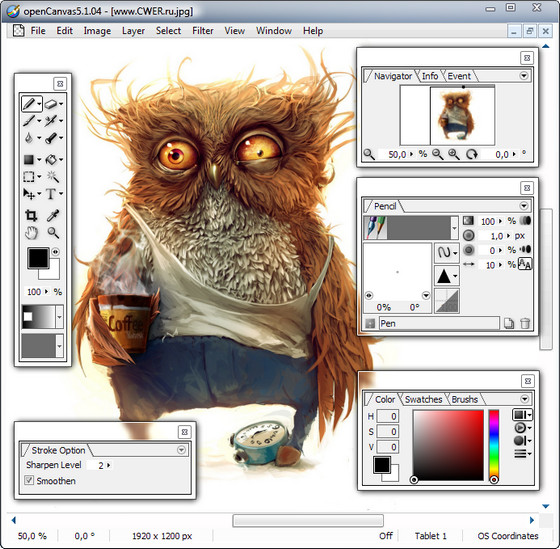Screen dimensions: 560x549
Task: Open the Navigator panel options menu
Action: tap(524, 76)
